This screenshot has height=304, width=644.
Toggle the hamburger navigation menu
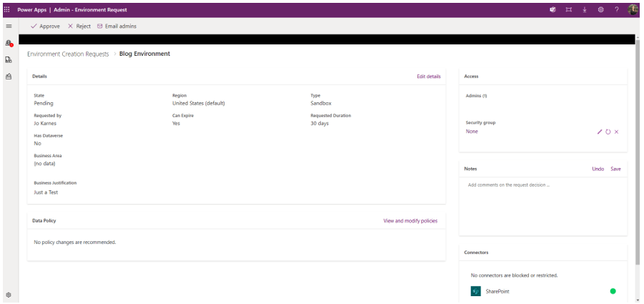tap(9, 26)
